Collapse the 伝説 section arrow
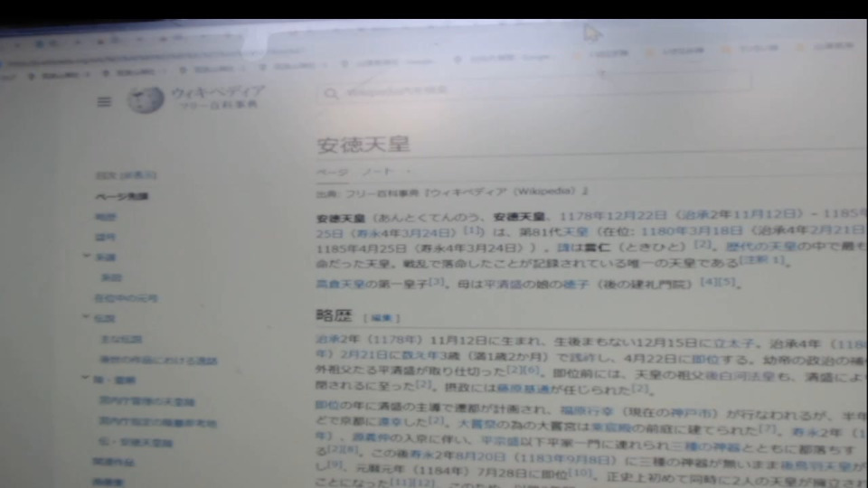 tap(87, 317)
